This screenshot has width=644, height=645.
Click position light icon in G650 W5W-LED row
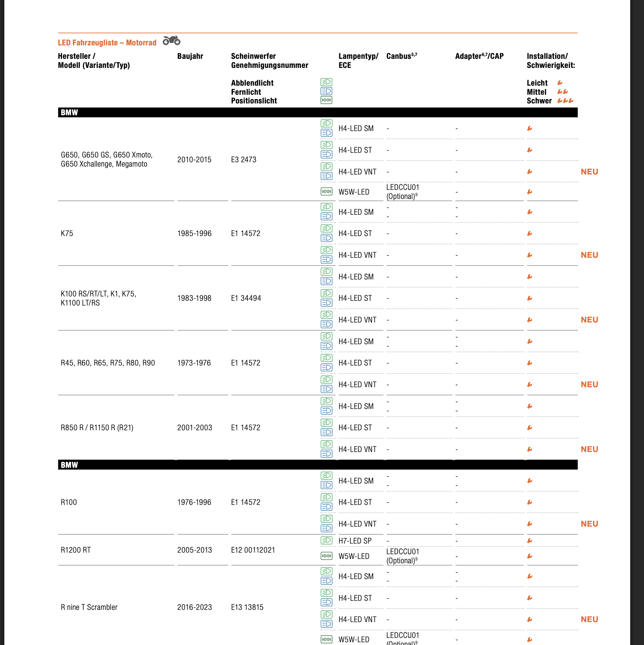tap(326, 191)
